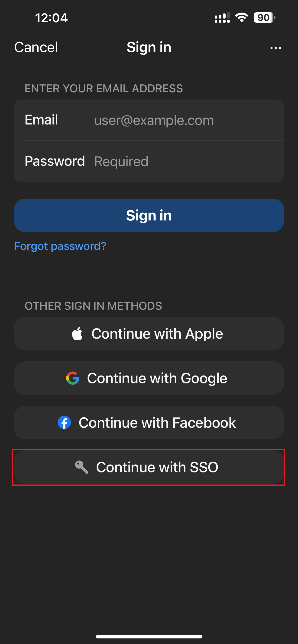Focus the Password Required field
The height and width of the screenshot is (644, 298).
(185, 161)
